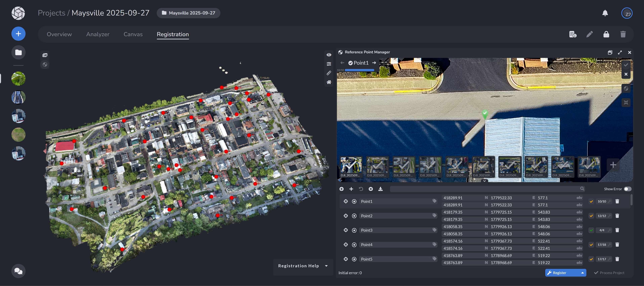This screenshot has height=286, width=644.
Task: Collapse the image thumbnail strip chevron
Action: tap(484, 181)
